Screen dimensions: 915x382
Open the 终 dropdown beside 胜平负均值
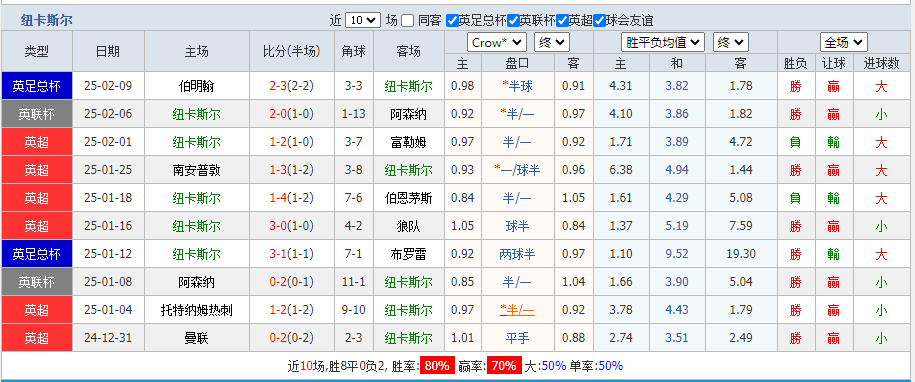(x=730, y=43)
